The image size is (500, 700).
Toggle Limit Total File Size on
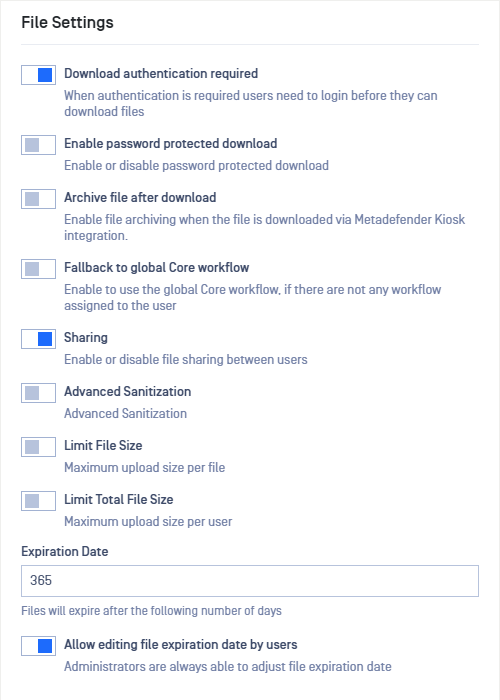point(38,501)
